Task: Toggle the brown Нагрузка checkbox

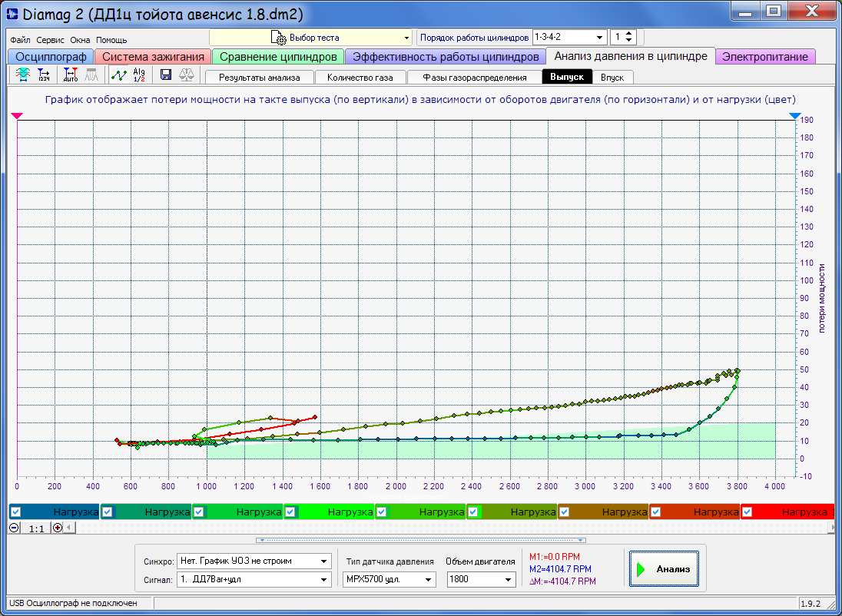Action: click(564, 512)
